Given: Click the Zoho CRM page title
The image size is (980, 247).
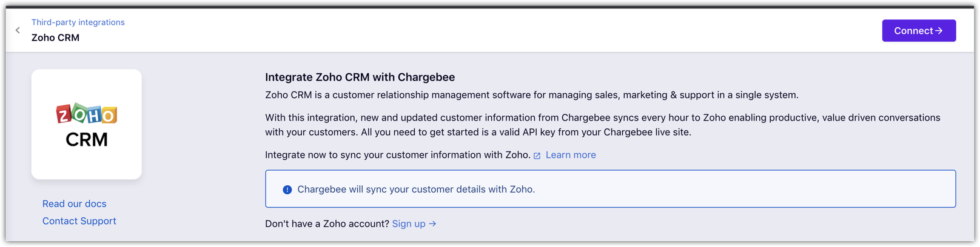Looking at the screenshot, I should [55, 38].
